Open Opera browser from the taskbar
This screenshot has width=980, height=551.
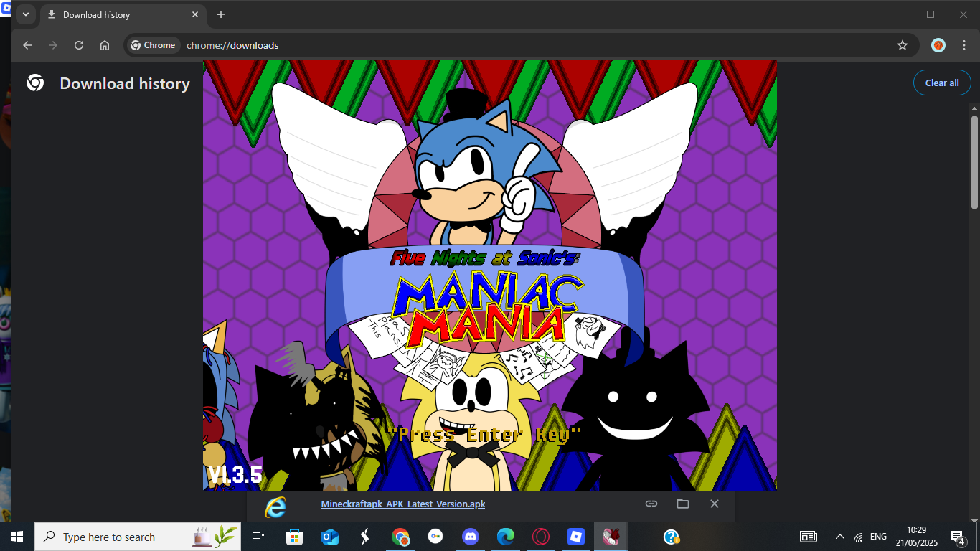coord(541,537)
